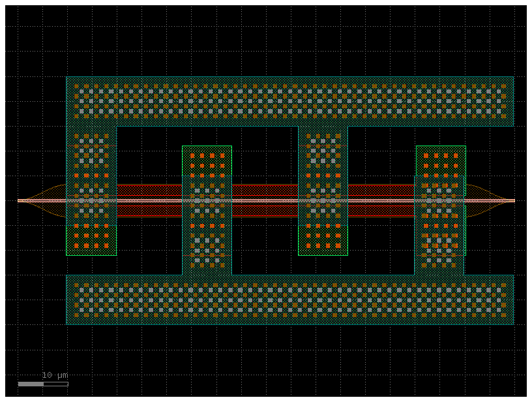The image size is (532, 402).
Task: Click the bright green pad below the leftmost finger
Action: [92, 240]
